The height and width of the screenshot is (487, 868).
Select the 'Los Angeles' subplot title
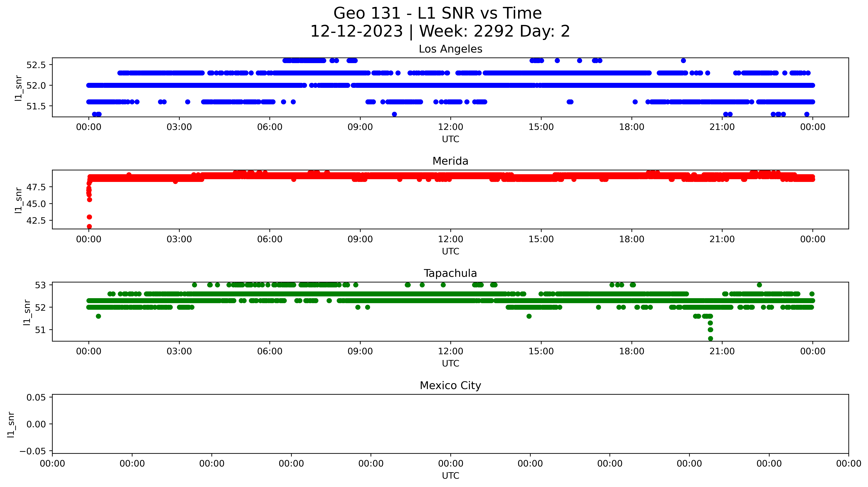point(451,49)
